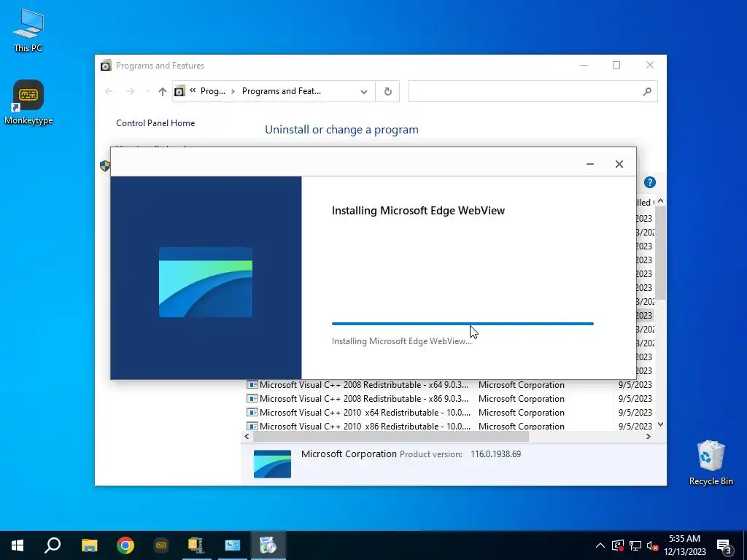Click product version 116.0.1938.69 text
This screenshot has height=560, width=747.
(x=495, y=454)
